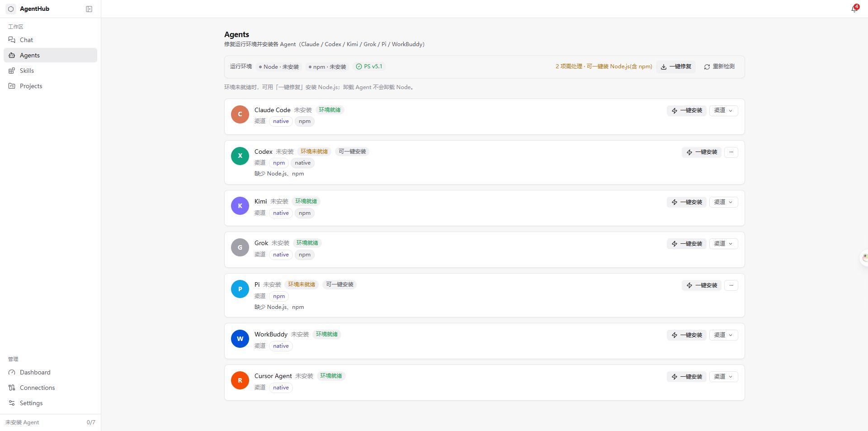Click the PS v5.1 status badge

369,66
